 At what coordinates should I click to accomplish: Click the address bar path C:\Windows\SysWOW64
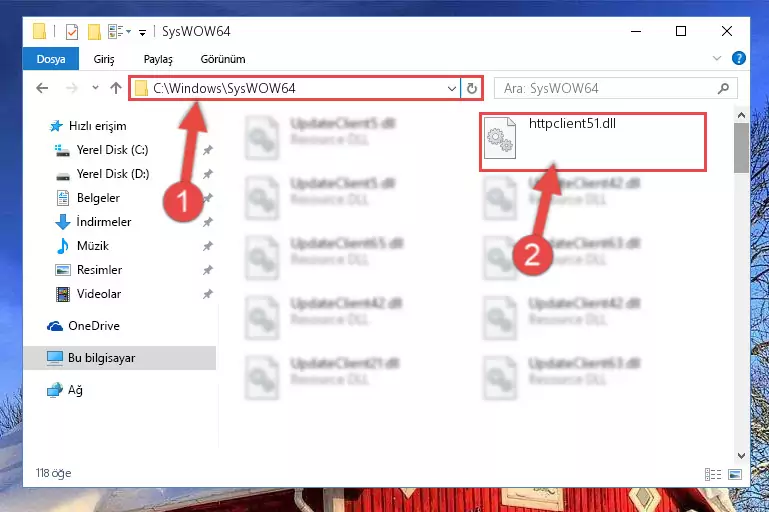pos(224,88)
